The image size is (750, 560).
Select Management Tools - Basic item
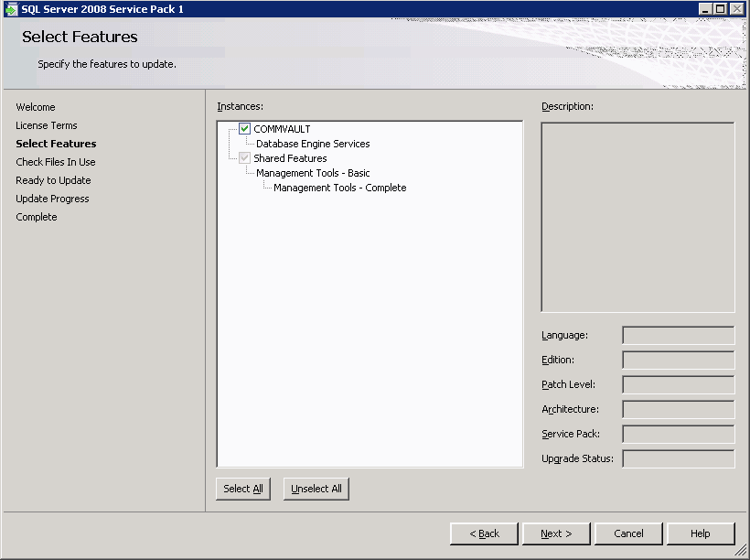[313, 173]
